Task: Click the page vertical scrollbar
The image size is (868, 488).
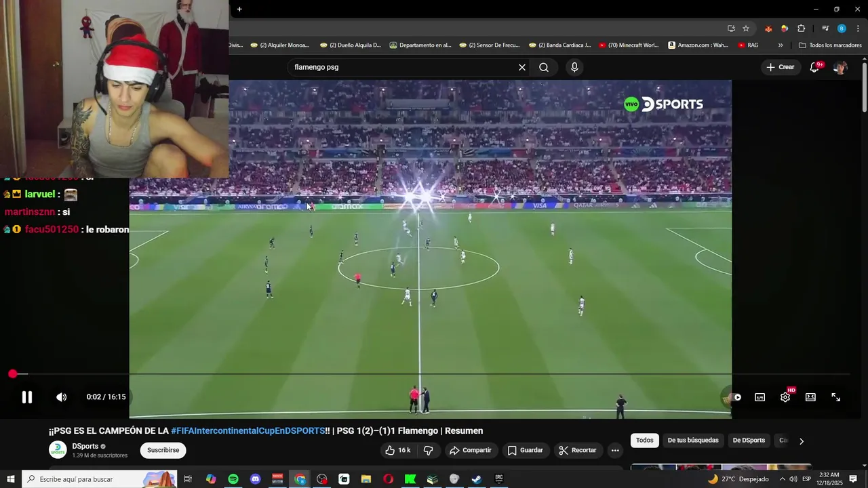Action: click(x=865, y=88)
